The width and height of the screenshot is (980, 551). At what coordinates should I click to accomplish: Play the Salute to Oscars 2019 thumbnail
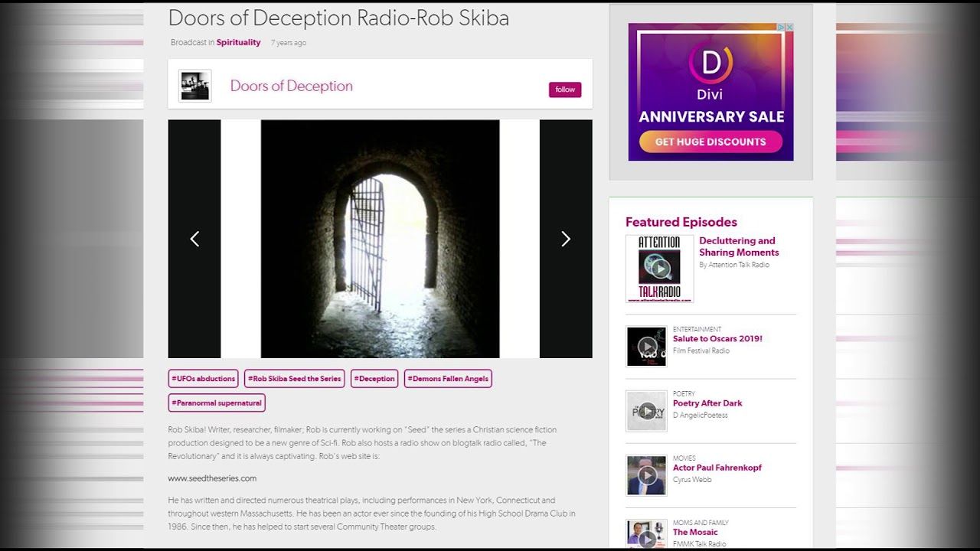click(x=647, y=346)
